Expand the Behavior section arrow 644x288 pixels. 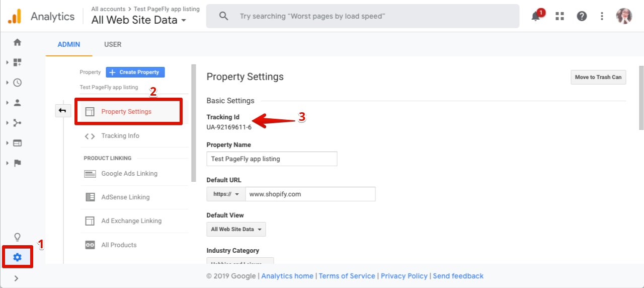pos(7,143)
